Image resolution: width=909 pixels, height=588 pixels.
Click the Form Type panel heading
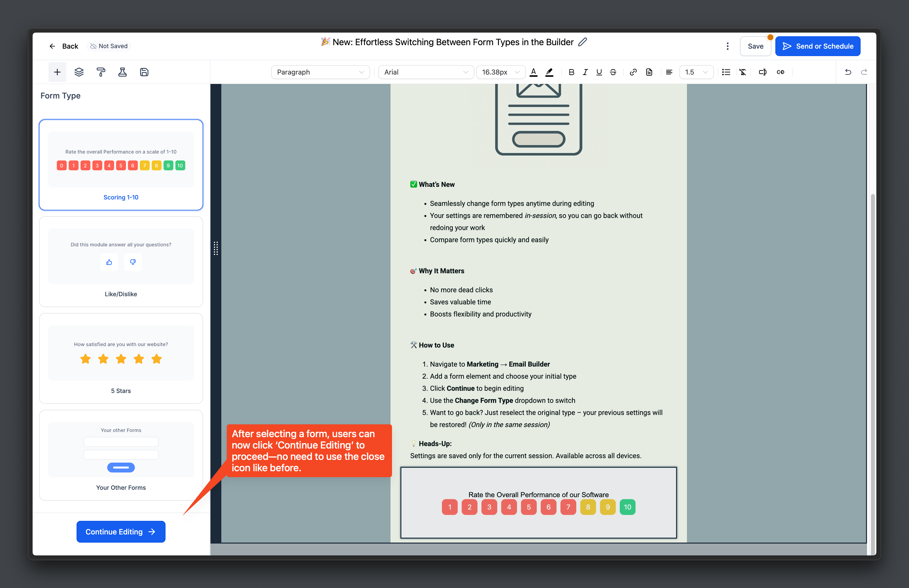pyautogui.click(x=60, y=95)
